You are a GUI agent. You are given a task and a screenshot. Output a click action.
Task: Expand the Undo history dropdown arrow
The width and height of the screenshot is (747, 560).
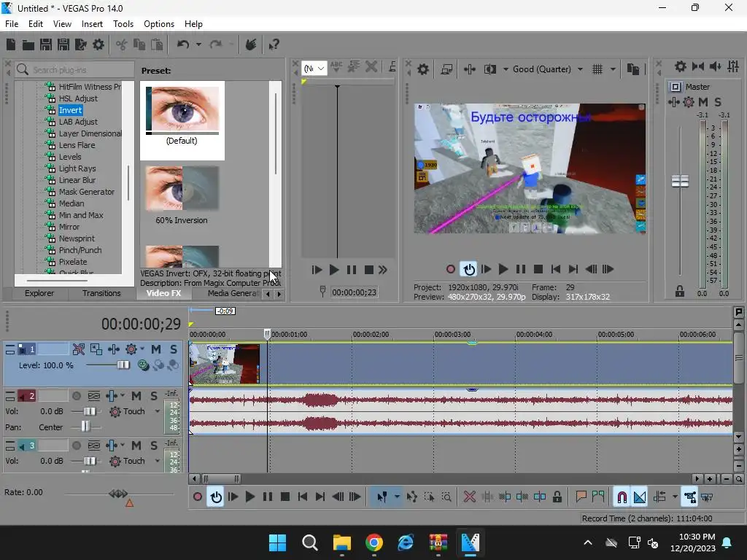[x=198, y=44]
